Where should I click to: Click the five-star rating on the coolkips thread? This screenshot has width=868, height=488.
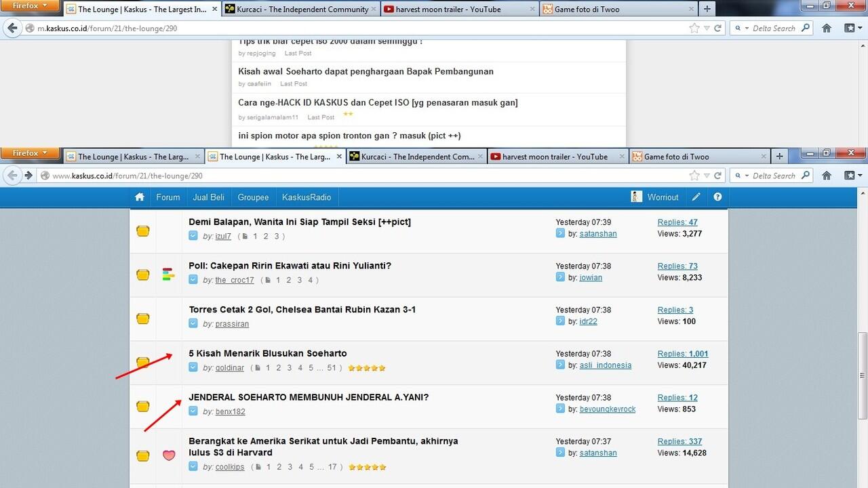tap(368, 467)
